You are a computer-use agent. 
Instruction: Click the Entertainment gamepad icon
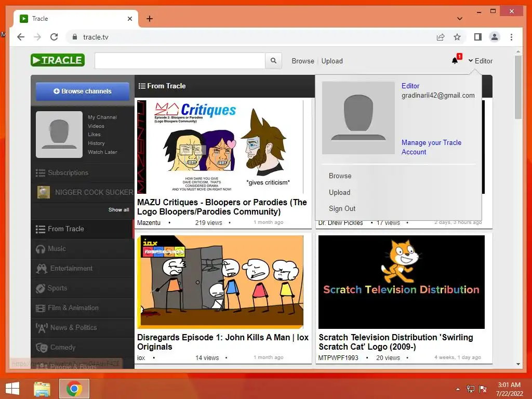42,269
